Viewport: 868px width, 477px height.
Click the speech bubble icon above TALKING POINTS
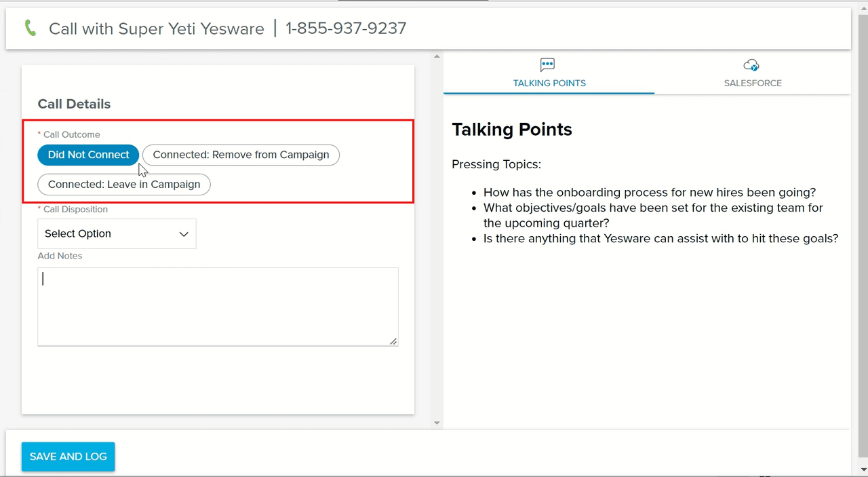[x=547, y=64]
